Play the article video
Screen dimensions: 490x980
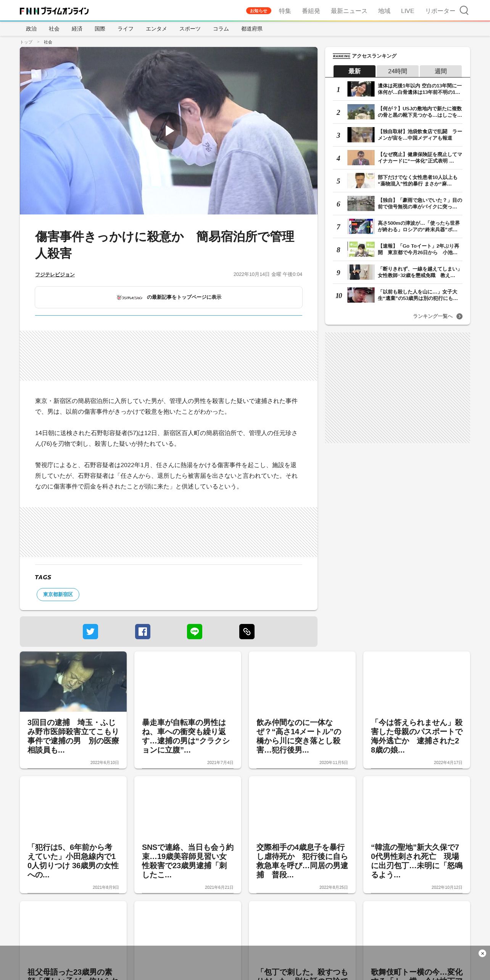pos(169,131)
